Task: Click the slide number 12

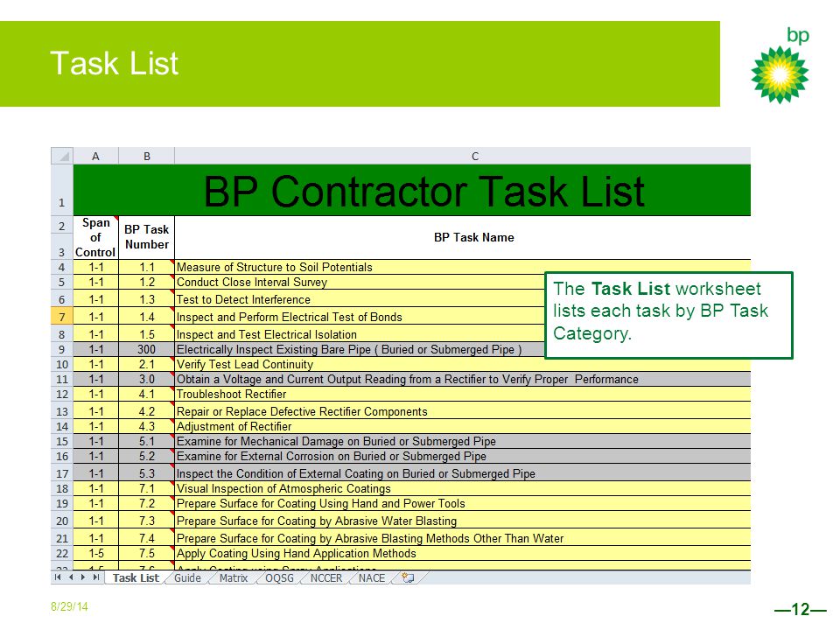Action: [801, 610]
